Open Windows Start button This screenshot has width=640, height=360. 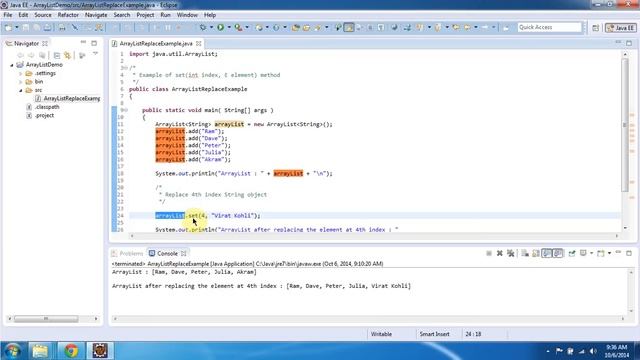[12, 351]
